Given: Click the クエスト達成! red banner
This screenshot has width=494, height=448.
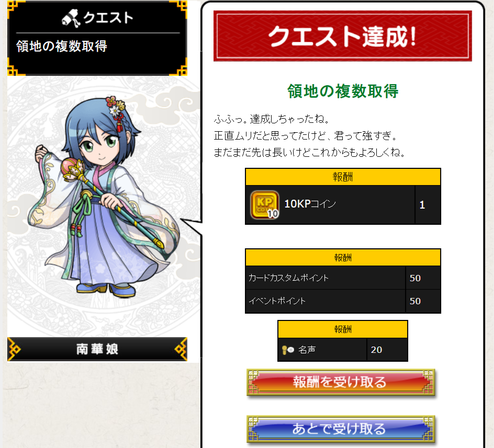Looking at the screenshot, I should [342, 36].
